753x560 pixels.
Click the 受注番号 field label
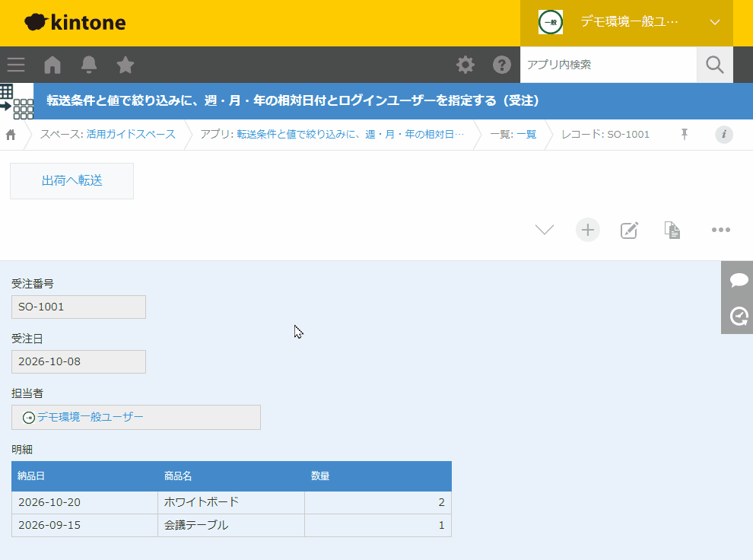[x=33, y=284]
